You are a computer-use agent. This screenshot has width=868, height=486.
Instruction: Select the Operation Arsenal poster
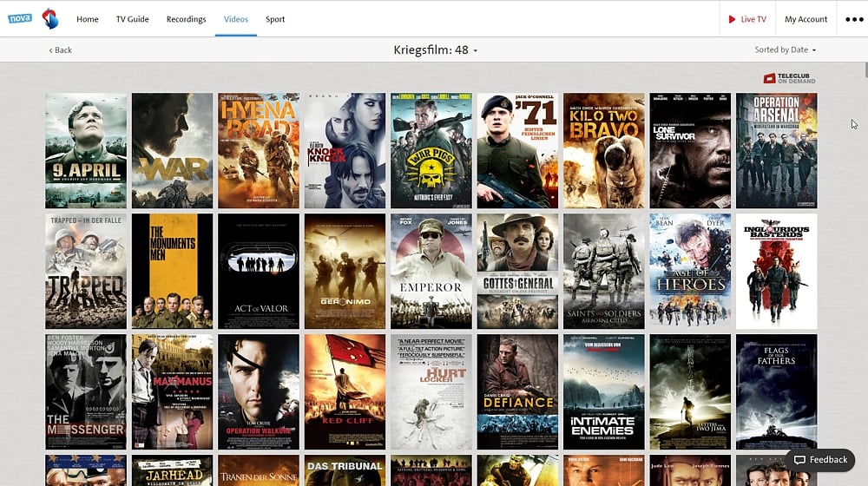click(x=777, y=150)
